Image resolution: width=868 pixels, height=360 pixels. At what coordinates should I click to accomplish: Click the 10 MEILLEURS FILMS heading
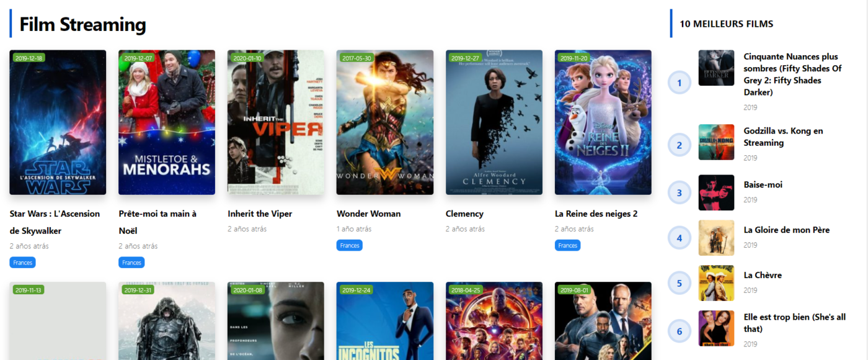[727, 24]
